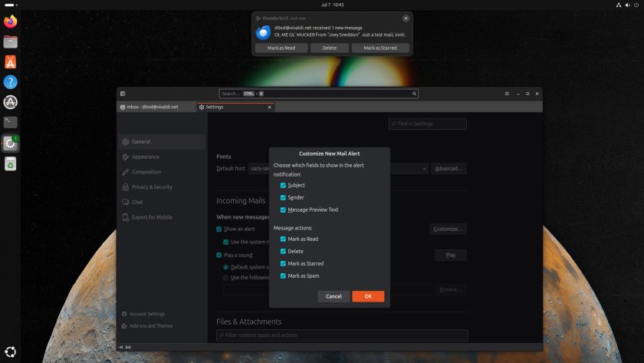Click the power icon in the top bar
The width and height of the screenshot is (644, 363).
pyautogui.click(x=636, y=5)
